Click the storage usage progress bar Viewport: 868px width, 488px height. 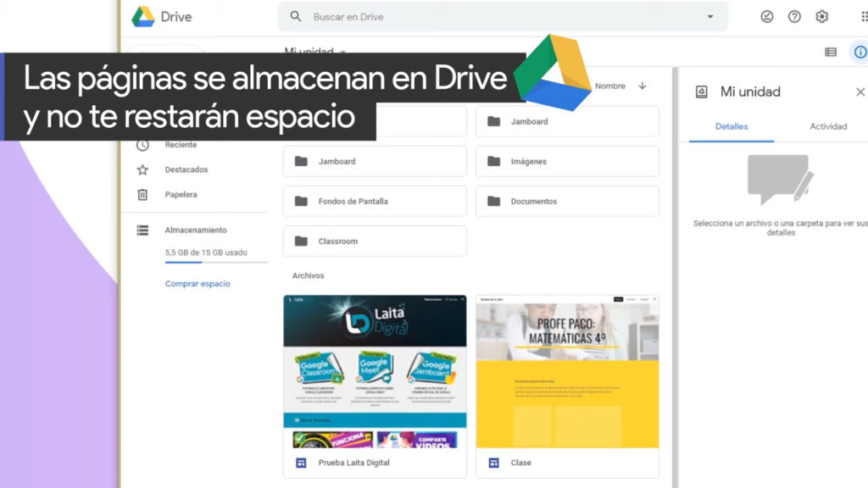216,263
